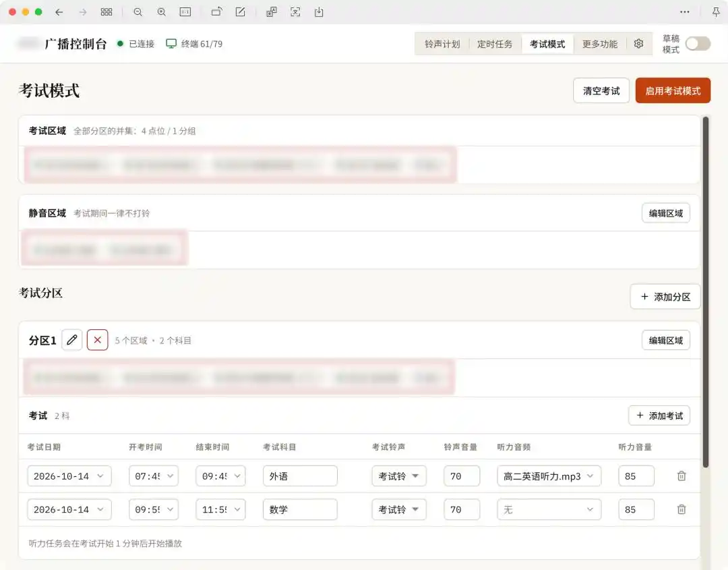Zoom out with the minus magnifier icon
Viewport: 728px width, 570px height.
(138, 12)
